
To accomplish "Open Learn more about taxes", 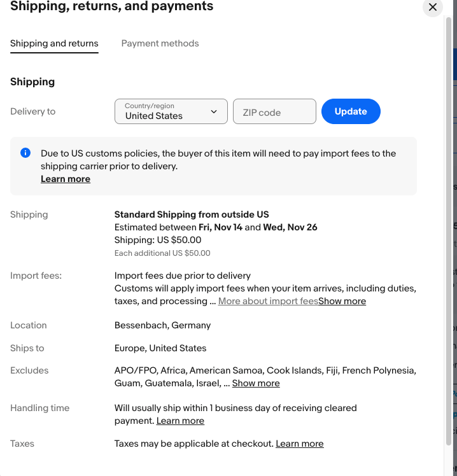I will [x=300, y=444].
